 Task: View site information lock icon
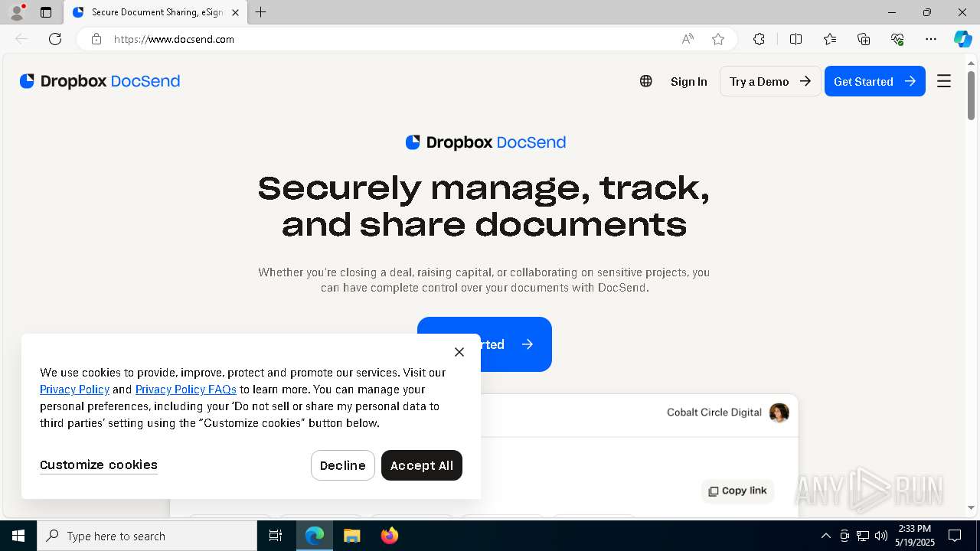(x=96, y=39)
